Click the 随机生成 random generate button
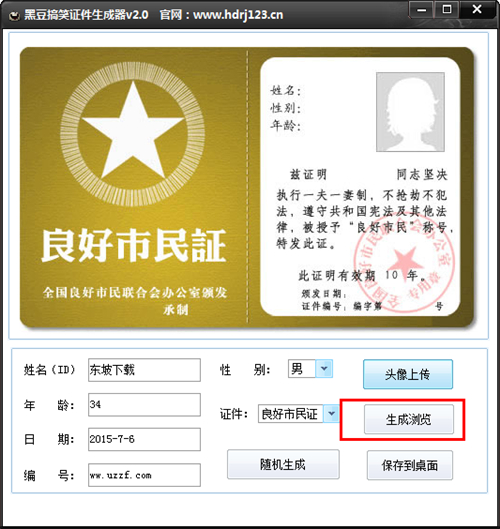This screenshot has height=529, width=500. (283, 464)
